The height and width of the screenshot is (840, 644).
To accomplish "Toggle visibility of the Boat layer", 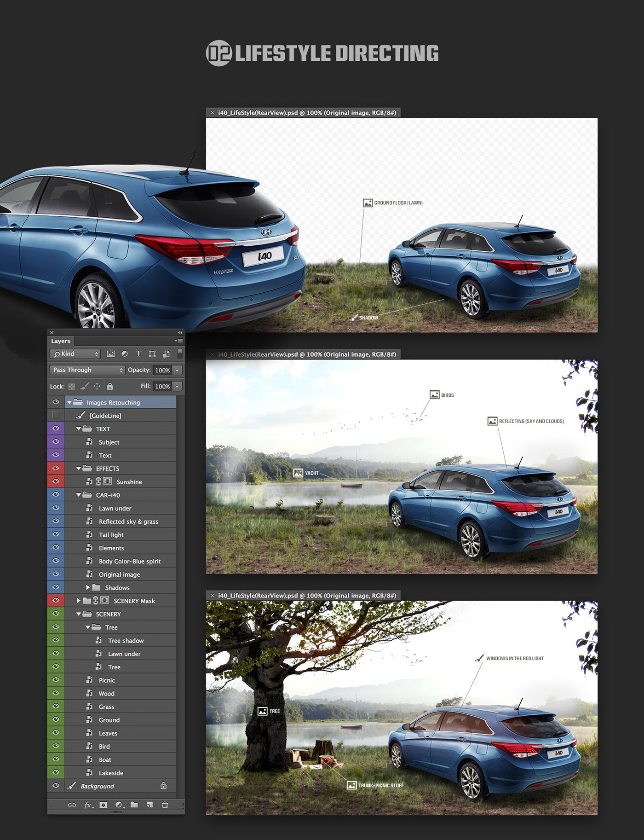I will point(56,759).
